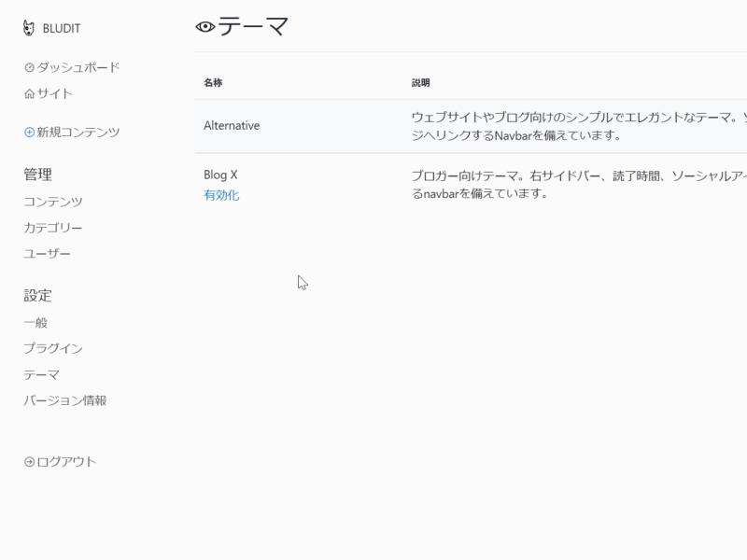Open the ユーザー management page
Image resolution: width=747 pixels, height=560 pixels.
47,254
